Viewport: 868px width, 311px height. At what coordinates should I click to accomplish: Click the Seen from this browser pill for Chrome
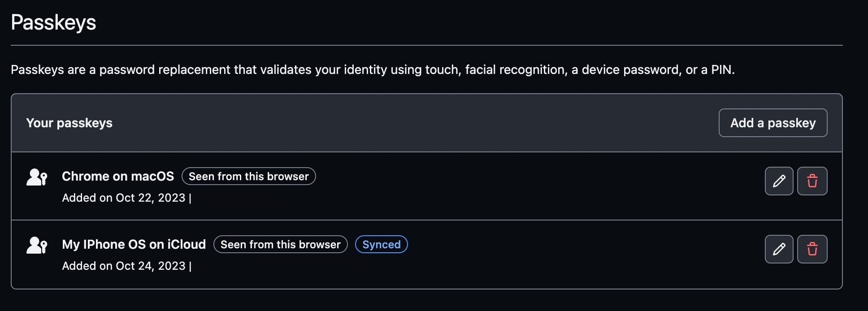pyautogui.click(x=249, y=176)
